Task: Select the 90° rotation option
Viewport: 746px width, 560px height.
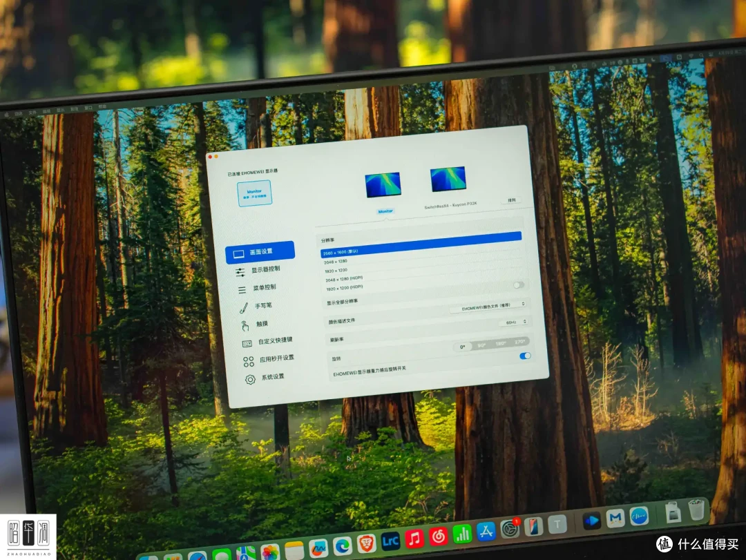Action: (x=481, y=345)
